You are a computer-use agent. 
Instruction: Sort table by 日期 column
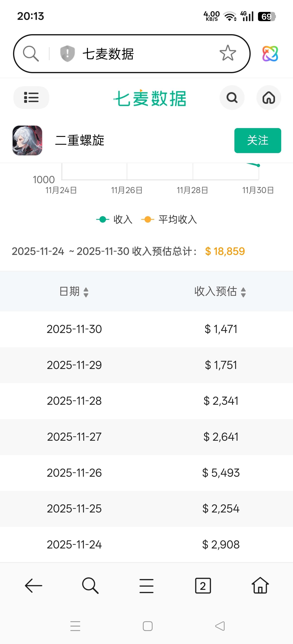point(74,292)
